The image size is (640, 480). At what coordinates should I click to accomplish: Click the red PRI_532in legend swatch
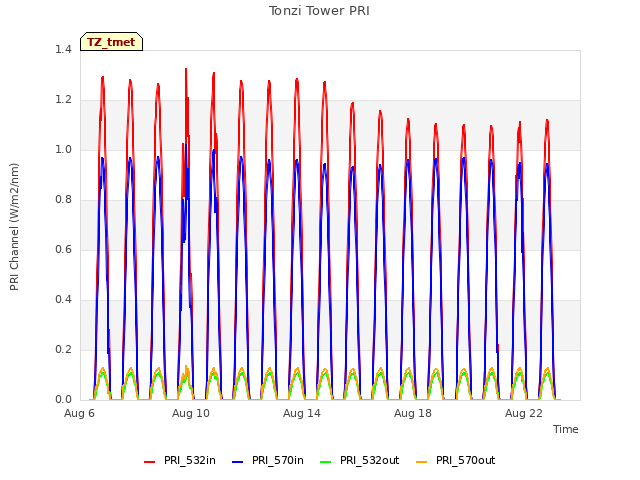coord(149,462)
